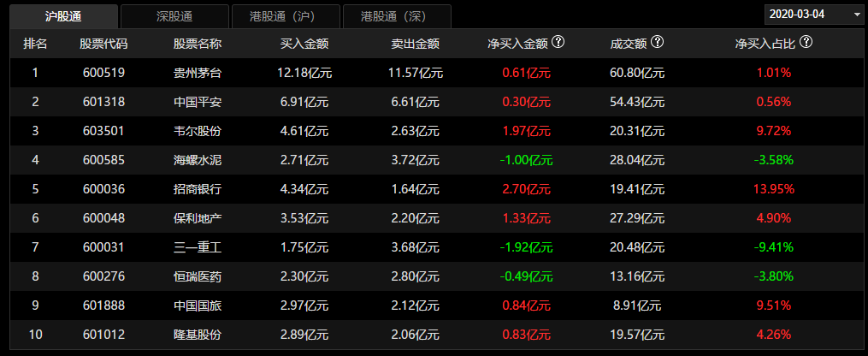Image resolution: width=868 pixels, height=356 pixels.
Task: Click stock code 600048
Action: click(103, 218)
